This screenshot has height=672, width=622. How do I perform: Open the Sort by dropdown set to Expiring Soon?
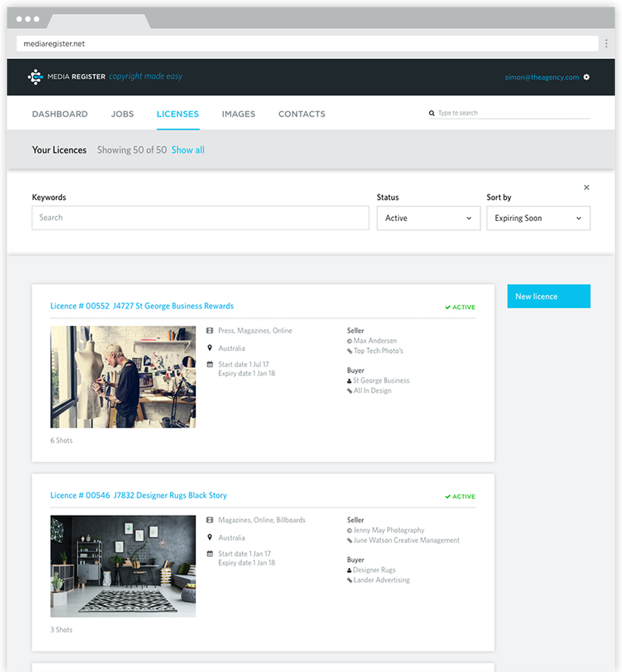coord(538,218)
